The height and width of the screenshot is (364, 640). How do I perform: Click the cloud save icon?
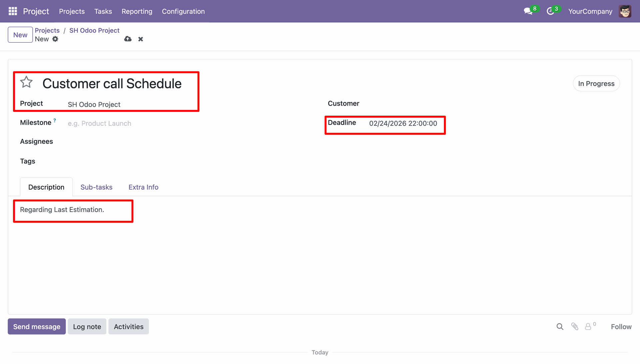coord(128,39)
